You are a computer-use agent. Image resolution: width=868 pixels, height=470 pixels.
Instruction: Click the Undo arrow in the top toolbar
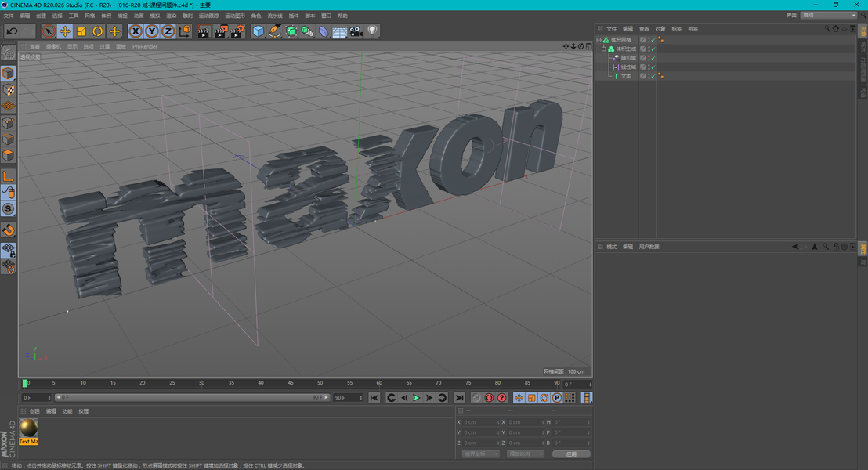pyautogui.click(x=12, y=31)
